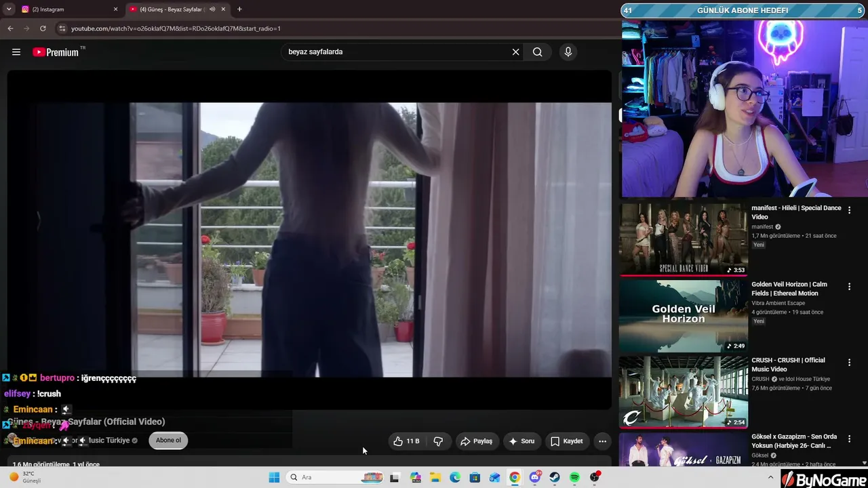Screen dimensions: 868x488
Task: Mute the YouTube tab audio icon
Action: (212, 9)
